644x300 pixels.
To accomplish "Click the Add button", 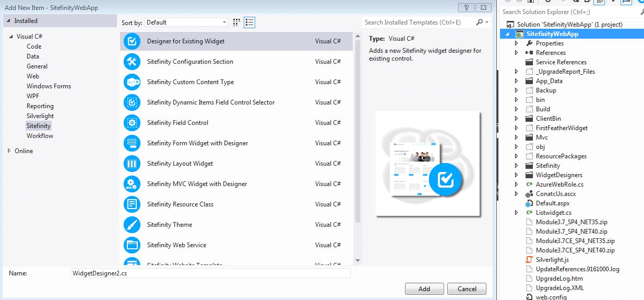I will (x=424, y=289).
